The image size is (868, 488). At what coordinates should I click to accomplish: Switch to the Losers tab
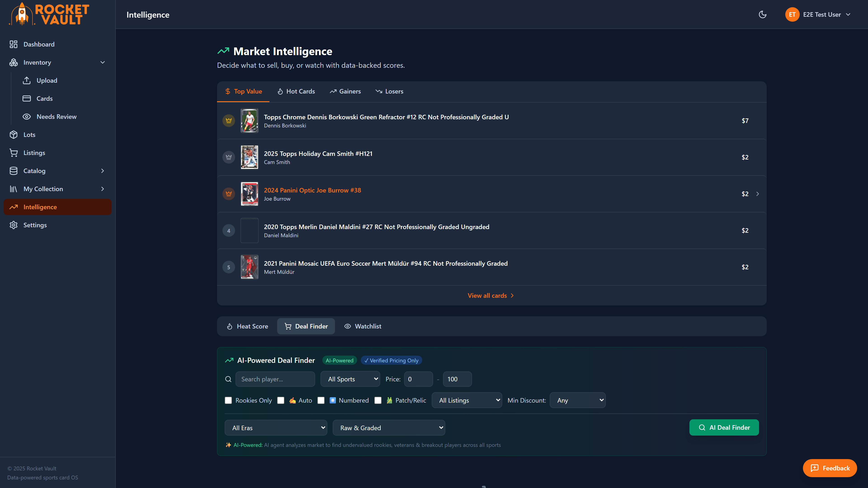[x=389, y=91]
